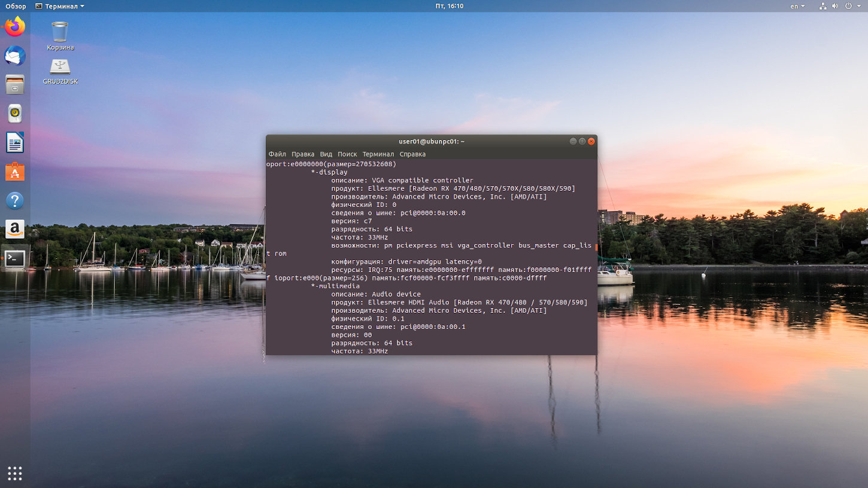Expand the Терминал application menu
868x488 pixels.
click(60, 6)
